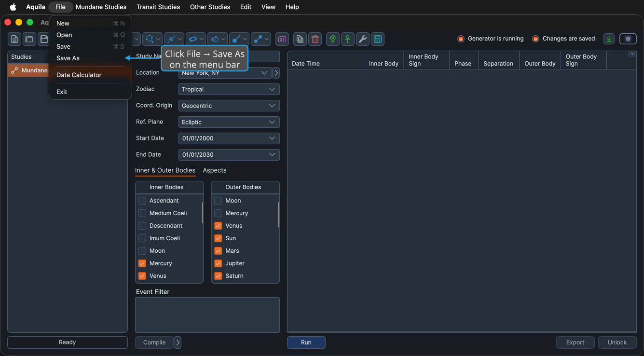Open the Location dropdown showing New York
The image size is (644, 356).
pos(225,73)
